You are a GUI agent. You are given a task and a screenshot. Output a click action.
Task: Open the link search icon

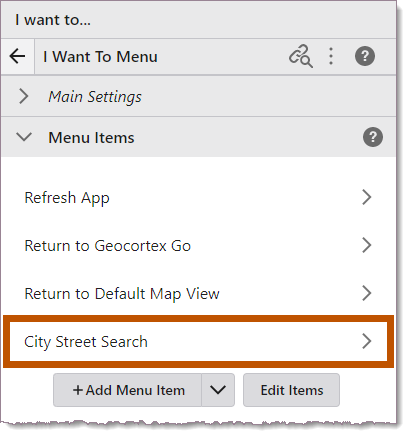coord(301,56)
